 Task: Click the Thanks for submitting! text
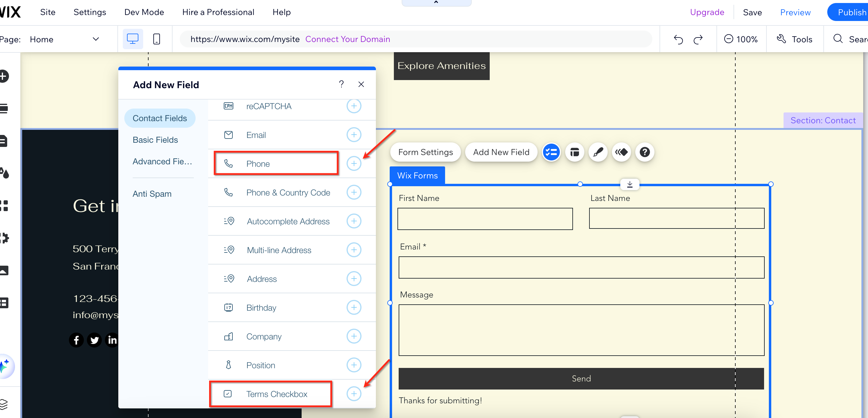440,400
